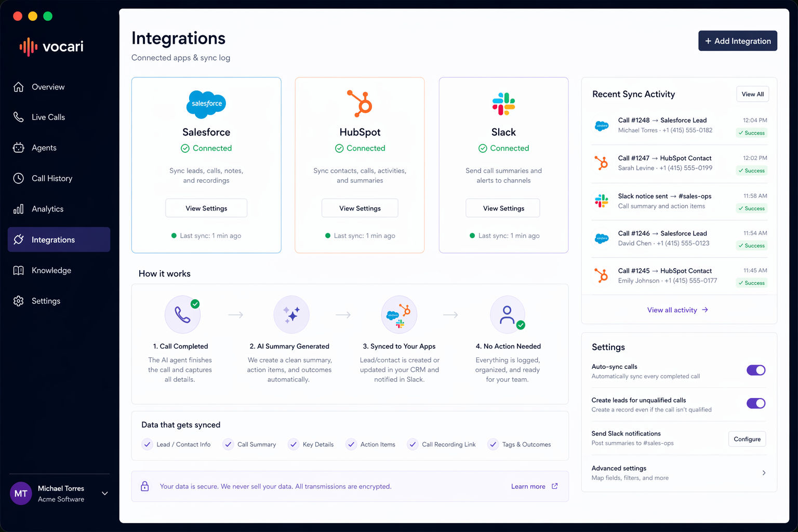Click the Call History clock icon
This screenshot has height=532, width=798.
[19, 178]
